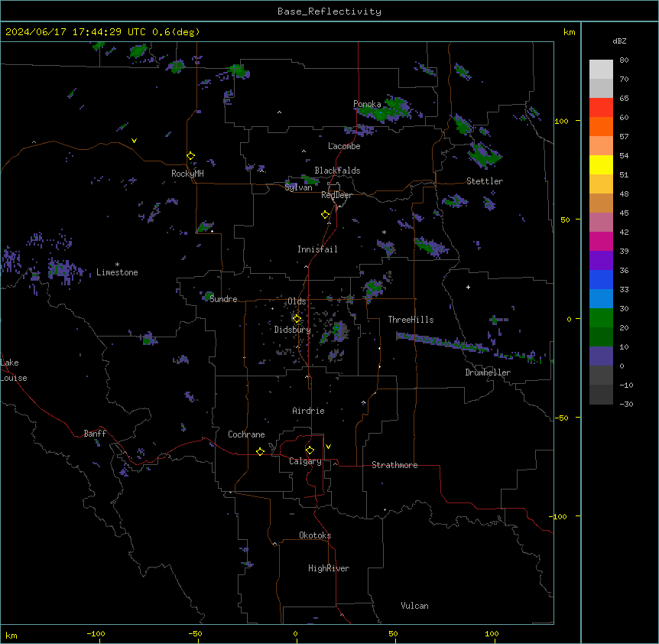Click the Stettler city label

point(485,181)
